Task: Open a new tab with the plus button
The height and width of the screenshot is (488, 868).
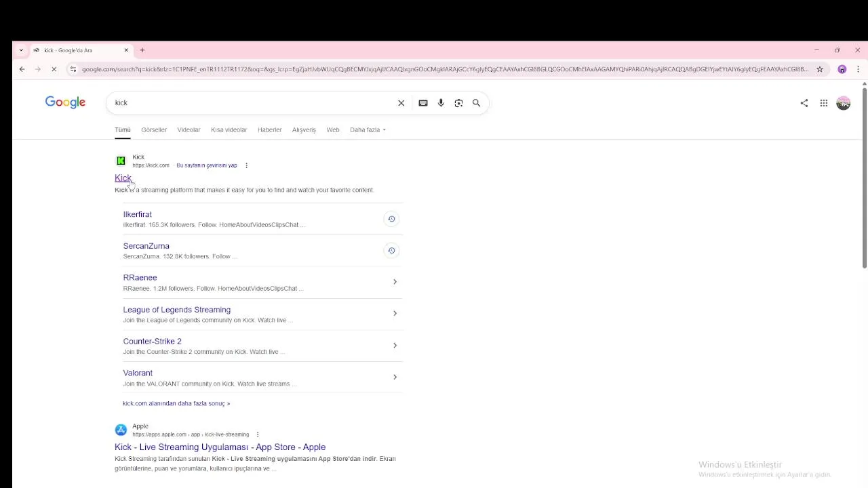Action: click(x=142, y=50)
